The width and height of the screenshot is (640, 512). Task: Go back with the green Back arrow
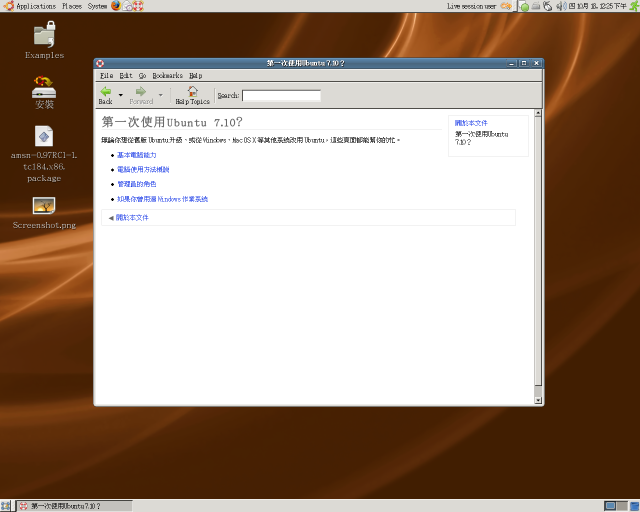[106, 91]
